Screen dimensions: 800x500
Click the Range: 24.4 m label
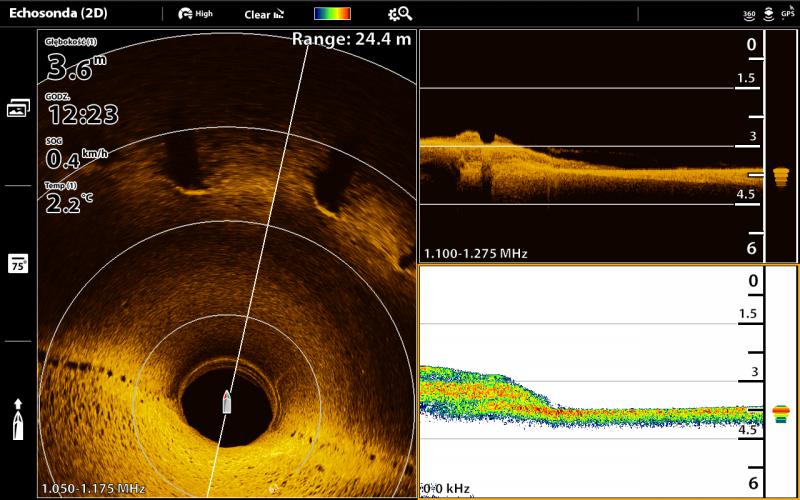coord(351,39)
